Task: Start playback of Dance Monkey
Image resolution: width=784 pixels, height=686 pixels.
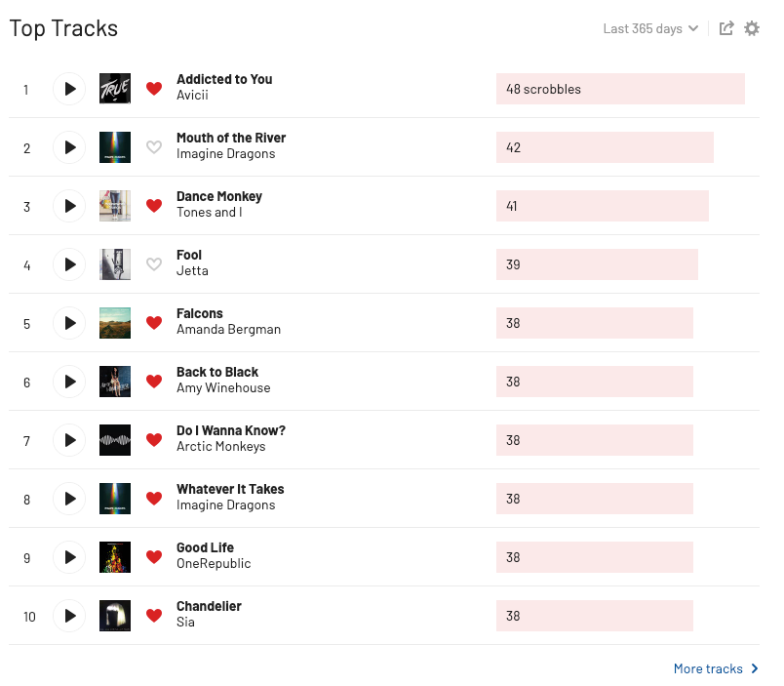Action: click(69, 206)
